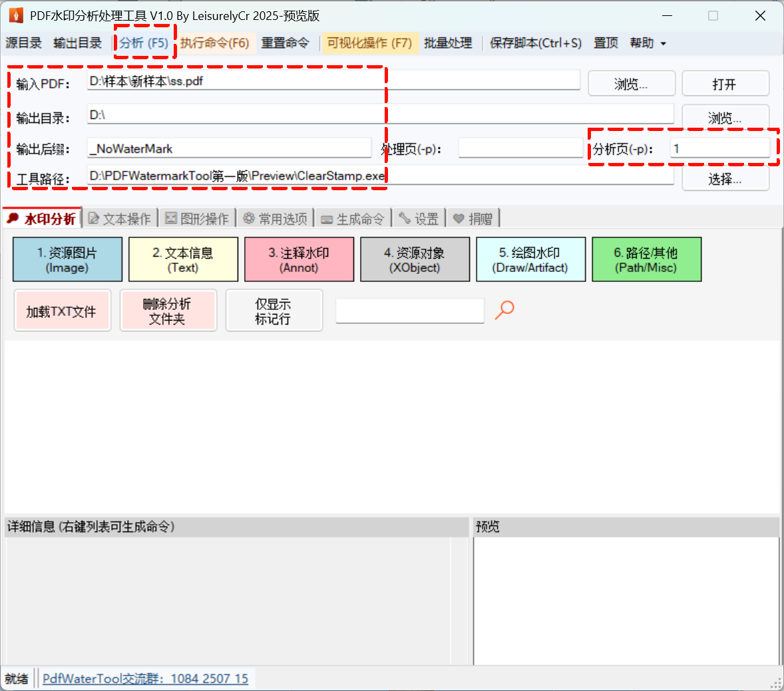Viewport: 784px width, 691px height.
Task: Open the 批量处理 menu
Action: [x=447, y=43]
